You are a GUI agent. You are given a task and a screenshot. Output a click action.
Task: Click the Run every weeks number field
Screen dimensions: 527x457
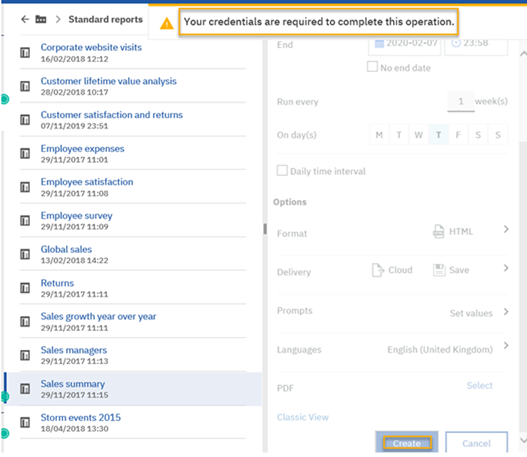tap(461, 101)
